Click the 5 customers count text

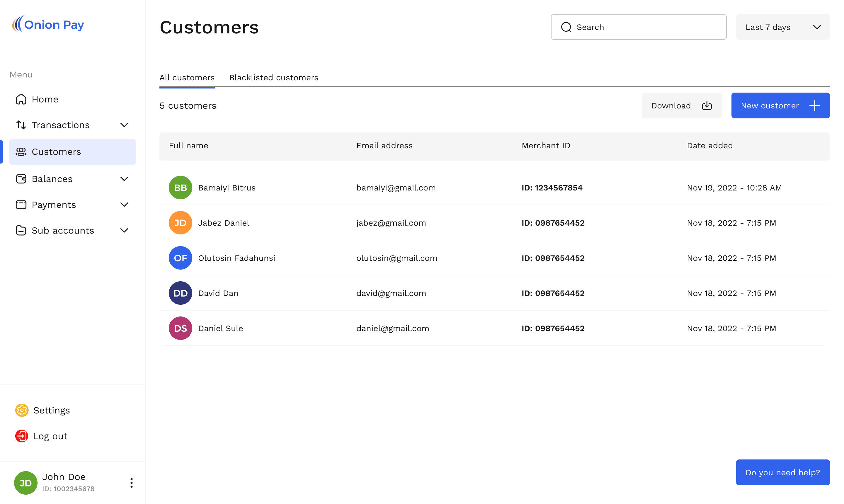click(188, 105)
